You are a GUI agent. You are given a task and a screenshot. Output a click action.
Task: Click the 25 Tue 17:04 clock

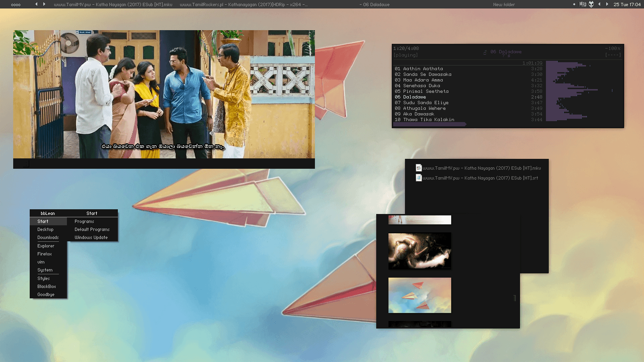(627, 4)
